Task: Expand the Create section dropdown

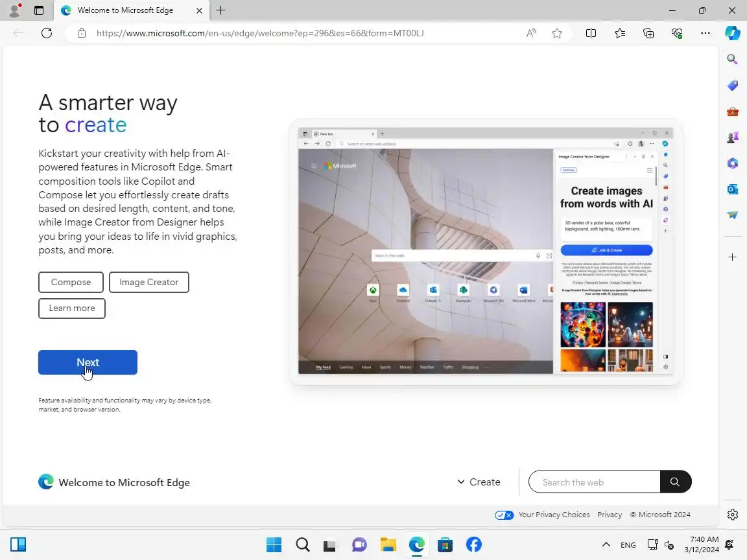Action: (479, 482)
